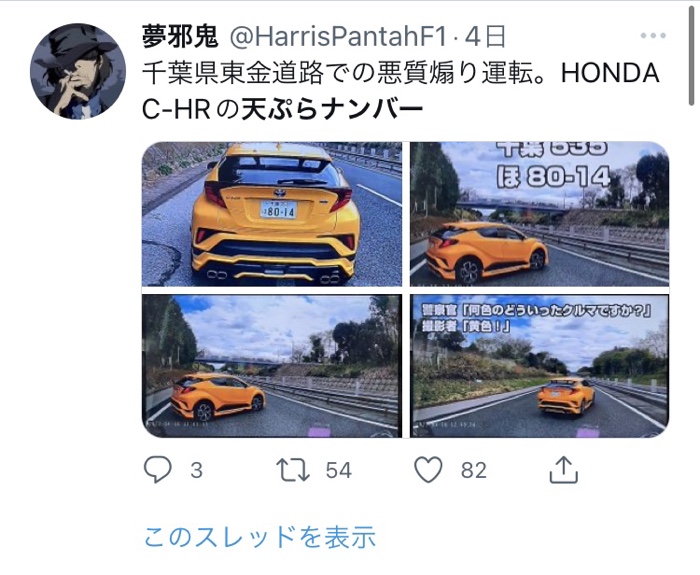Open photo captioned 千葉 ほ 80-14
Screen dimensions: 700x575
(539, 214)
